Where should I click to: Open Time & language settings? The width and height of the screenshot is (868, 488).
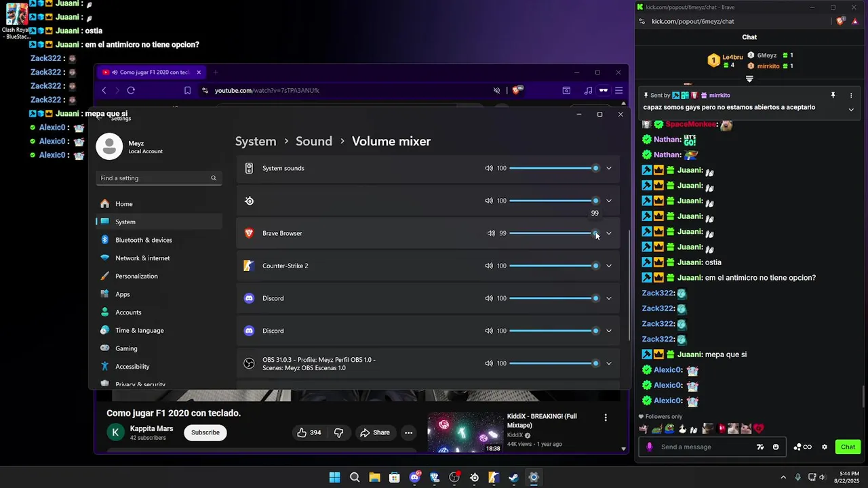(159, 330)
